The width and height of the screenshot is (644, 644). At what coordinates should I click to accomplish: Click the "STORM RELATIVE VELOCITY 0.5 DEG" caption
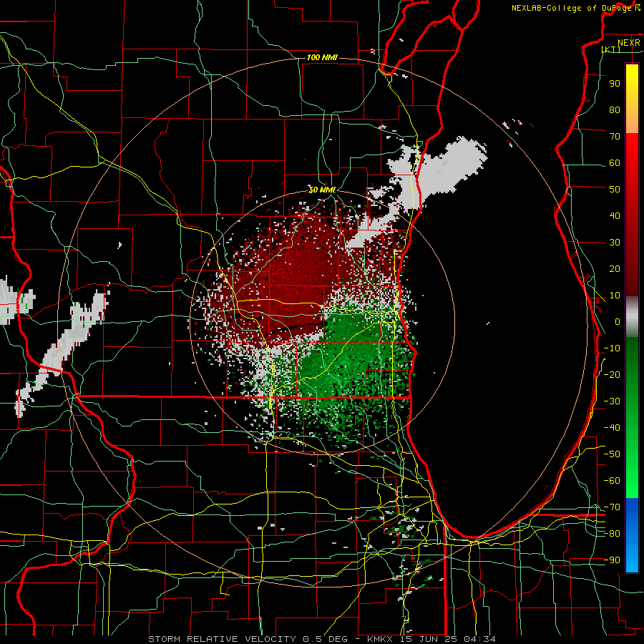point(248,639)
